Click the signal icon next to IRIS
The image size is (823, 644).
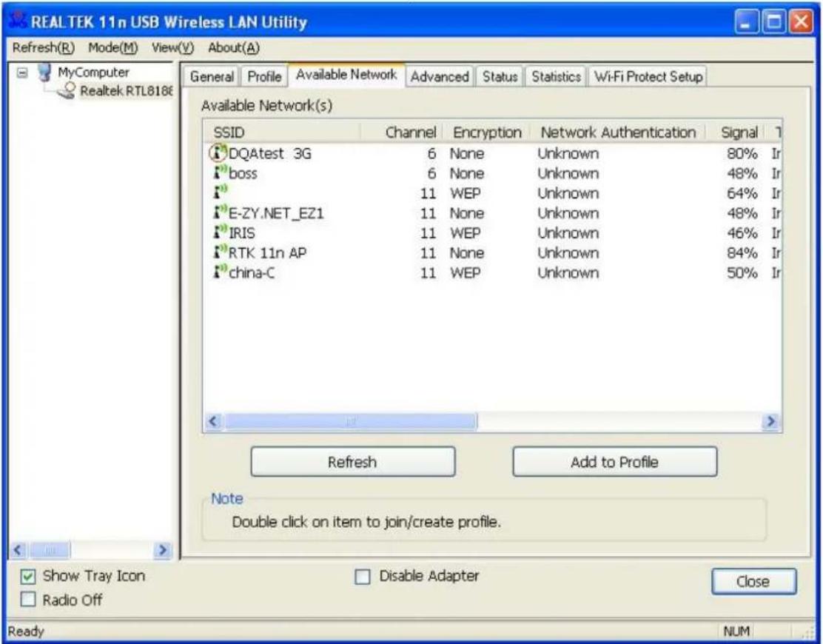(x=220, y=232)
